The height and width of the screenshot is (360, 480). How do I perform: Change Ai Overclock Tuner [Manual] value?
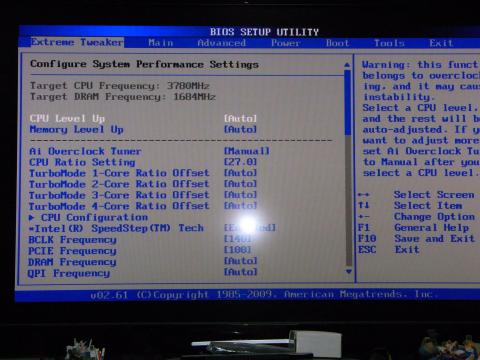247,151
